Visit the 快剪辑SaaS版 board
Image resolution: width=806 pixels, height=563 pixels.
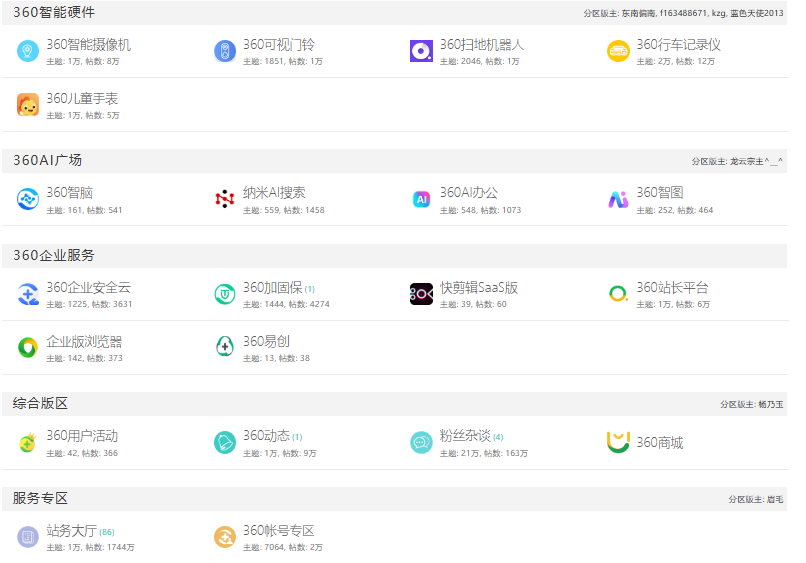coord(479,288)
